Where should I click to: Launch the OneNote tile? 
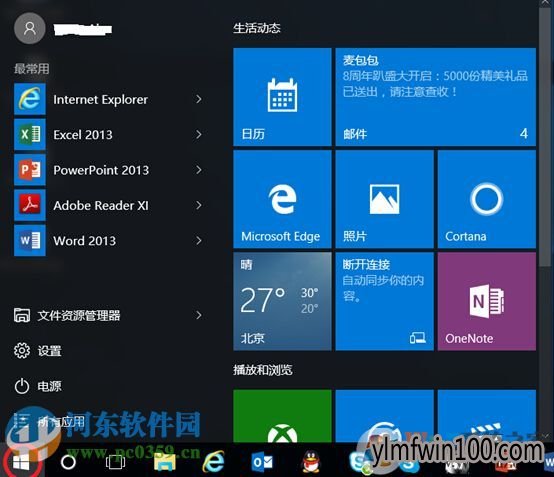(487, 301)
